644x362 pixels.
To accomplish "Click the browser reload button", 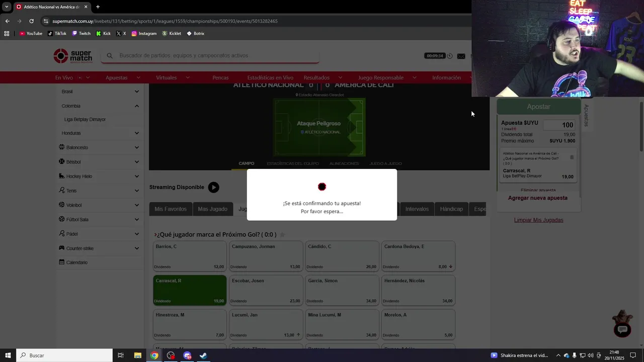I will click(31, 21).
